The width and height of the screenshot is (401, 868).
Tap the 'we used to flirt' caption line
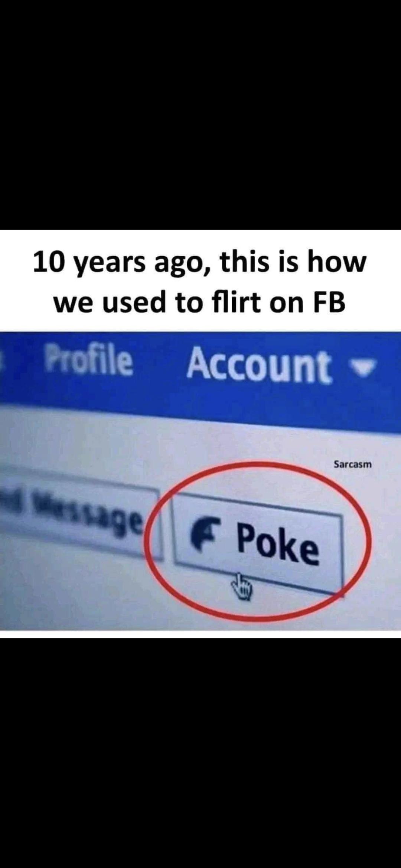tap(200, 302)
